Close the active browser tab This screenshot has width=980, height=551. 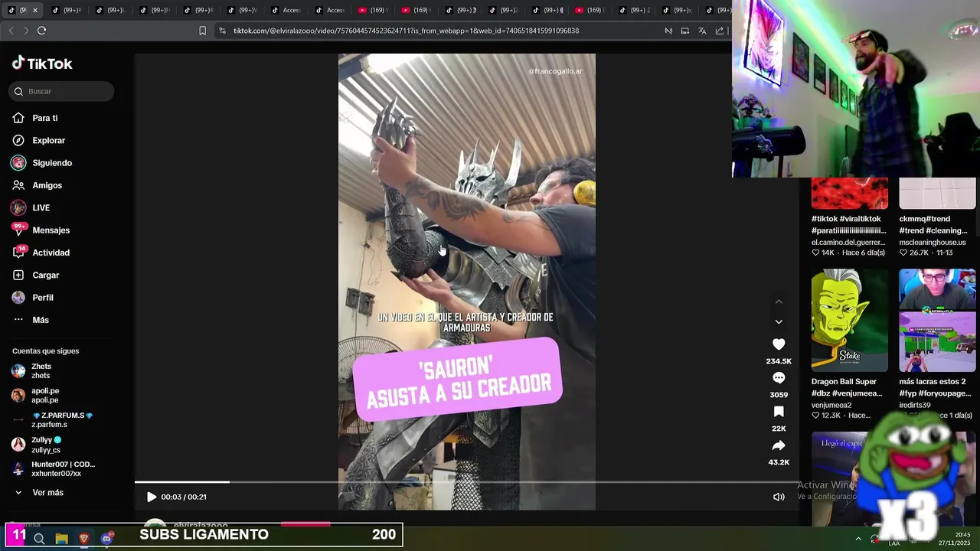35,10
